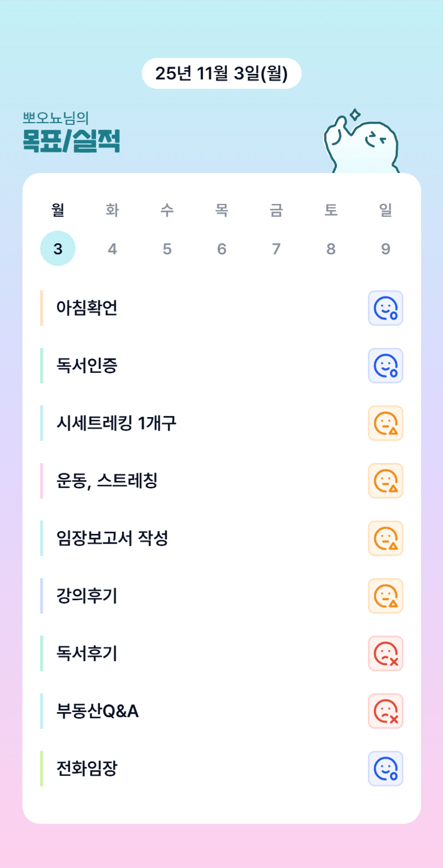Click the red sad-face icon for 독서후기
The width and height of the screenshot is (443, 868).
click(x=385, y=653)
